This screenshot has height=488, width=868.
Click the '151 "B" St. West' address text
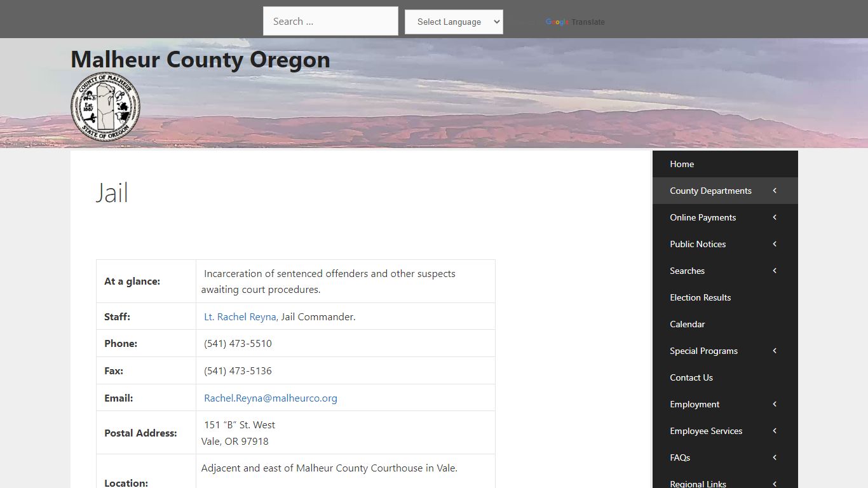240,425
